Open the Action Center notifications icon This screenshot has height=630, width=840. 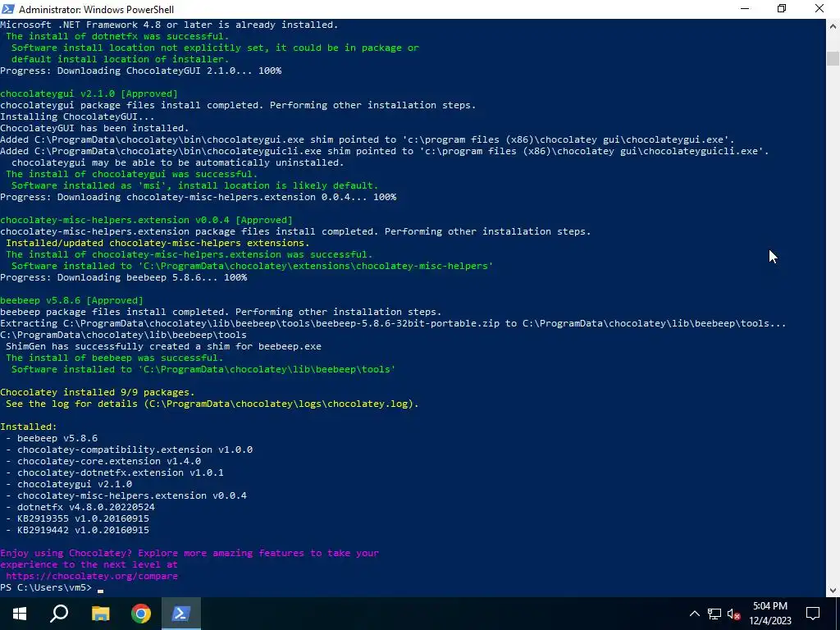tap(813, 614)
